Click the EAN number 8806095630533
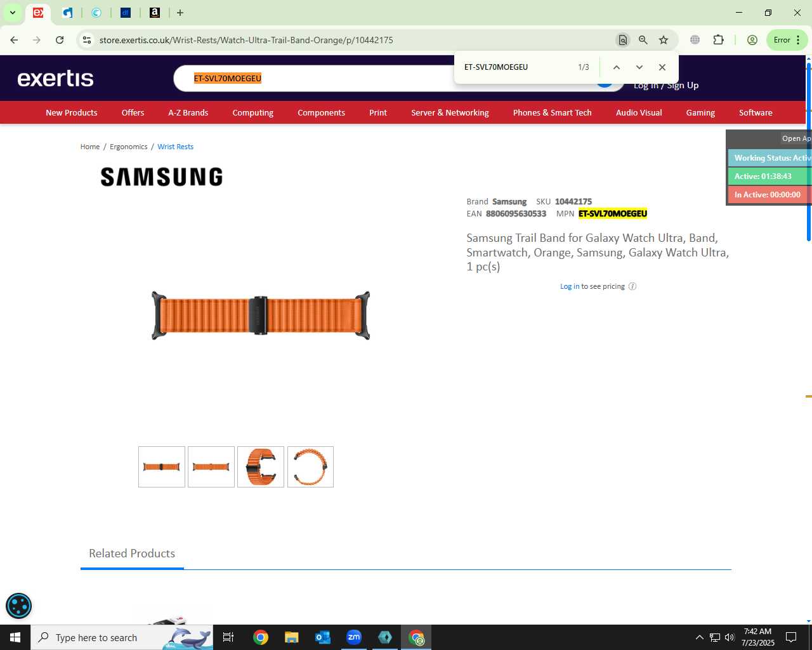Screen dimensions: 812x650 click(x=516, y=214)
